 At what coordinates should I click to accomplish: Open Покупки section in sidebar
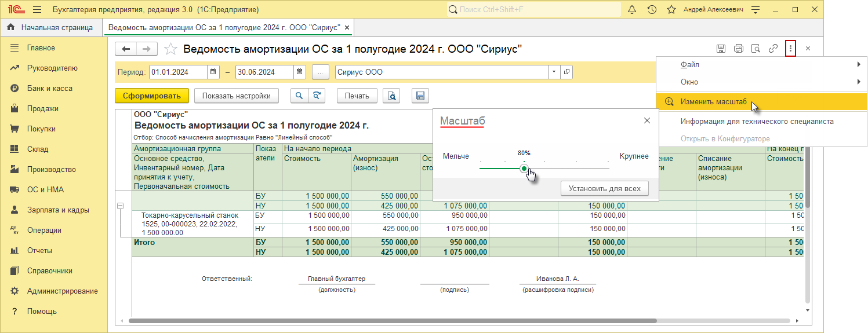(x=54, y=129)
